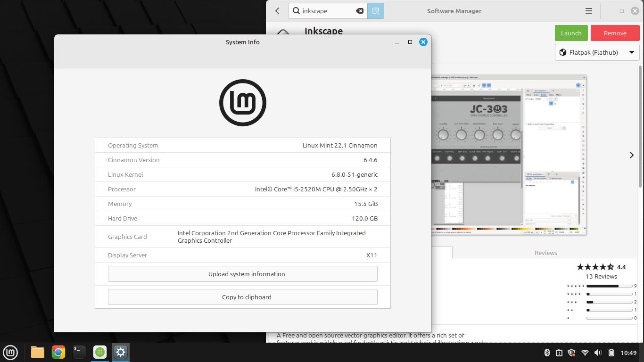Minimize the System Info window
The height and width of the screenshot is (362, 644).
pyautogui.click(x=397, y=42)
